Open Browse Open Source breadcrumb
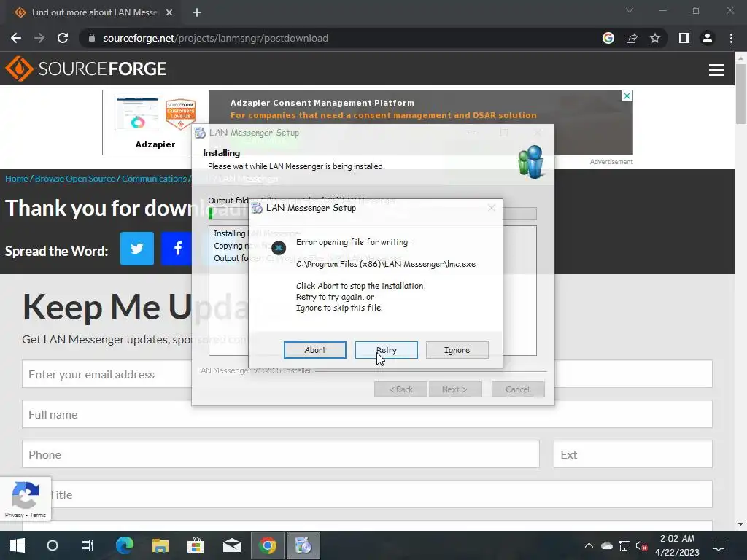The image size is (747, 560). 75,179
